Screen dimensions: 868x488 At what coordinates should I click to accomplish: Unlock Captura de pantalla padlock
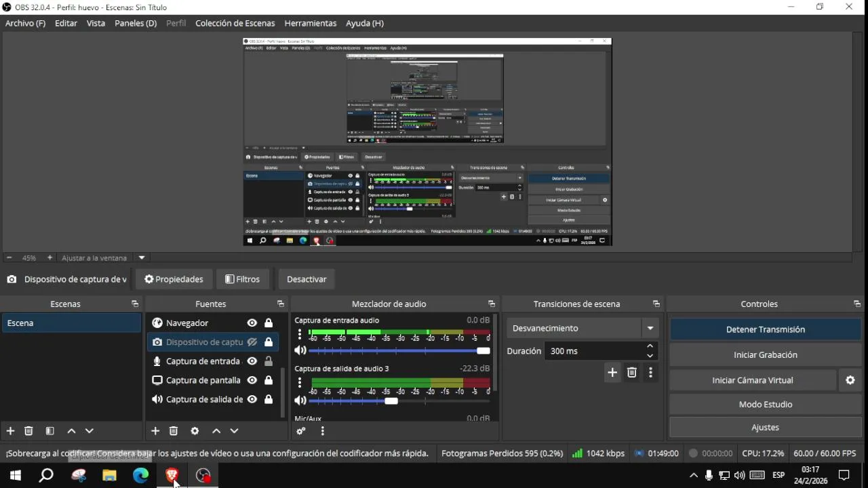pos(269,380)
